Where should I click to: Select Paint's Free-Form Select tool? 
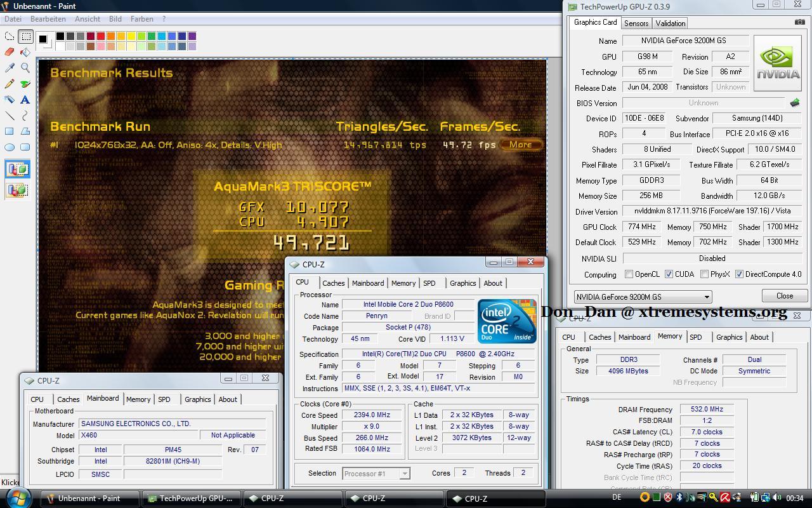10,37
